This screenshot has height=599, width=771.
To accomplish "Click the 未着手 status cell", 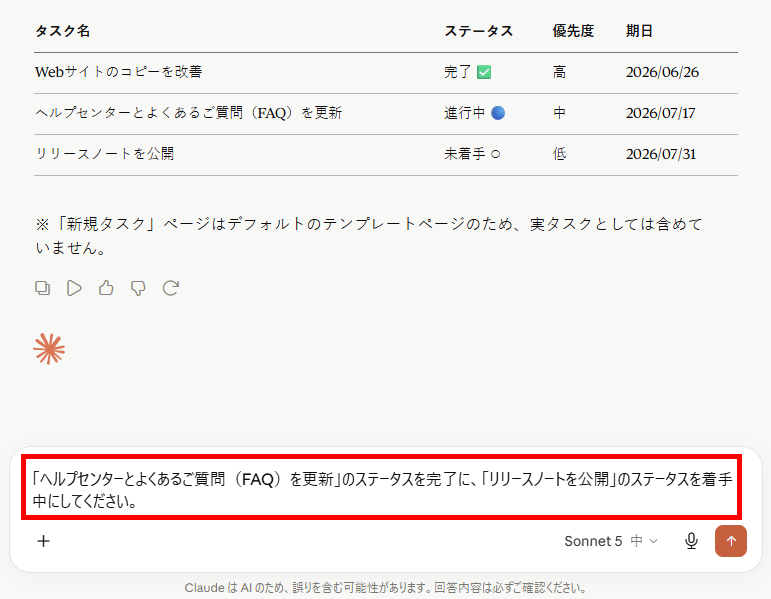I will coord(472,154).
